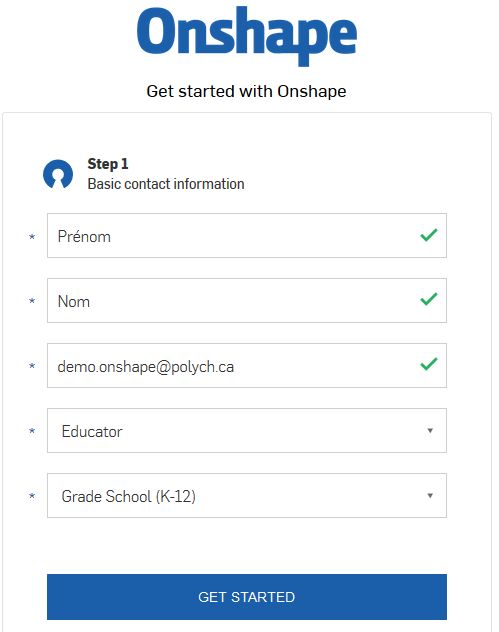Open the Grade School (K-12) dropdown

click(247, 495)
